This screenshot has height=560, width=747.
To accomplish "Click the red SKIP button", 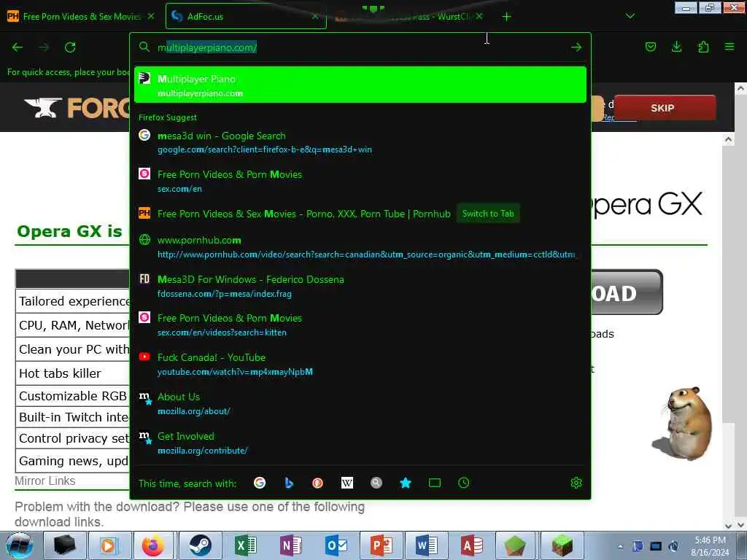I will pyautogui.click(x=665, y=108).
